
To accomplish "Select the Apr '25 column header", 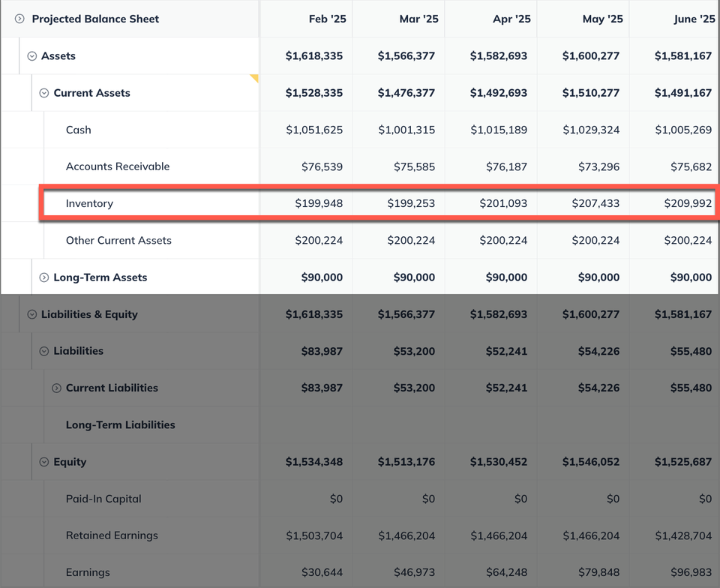I will click(x=511, y=19).
